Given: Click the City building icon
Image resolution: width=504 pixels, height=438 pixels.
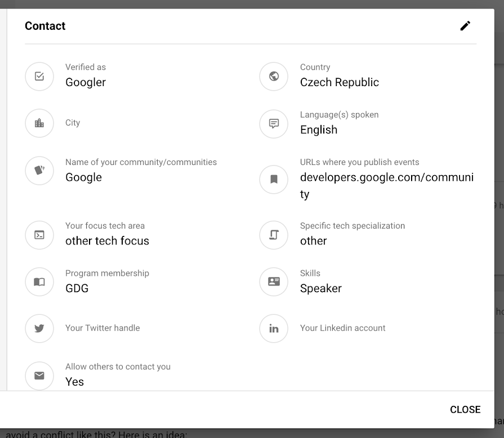Looking at the screenshot, I should [x=39, y=123].
